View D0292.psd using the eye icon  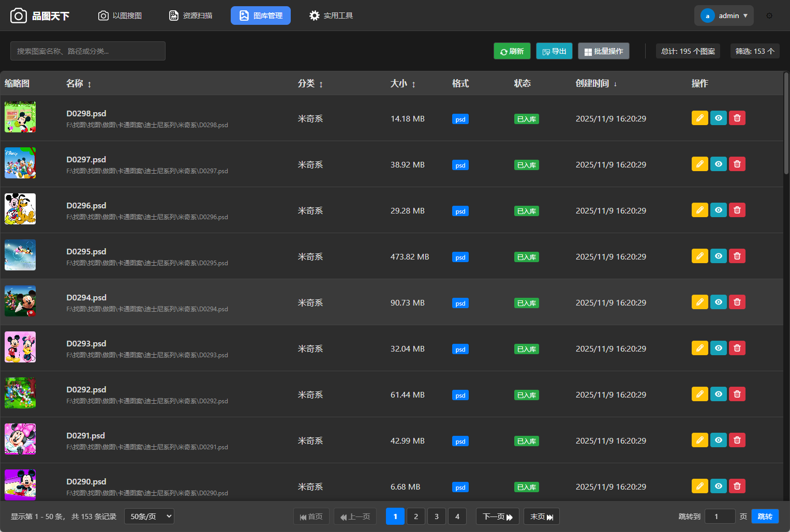tap(718, 394)
